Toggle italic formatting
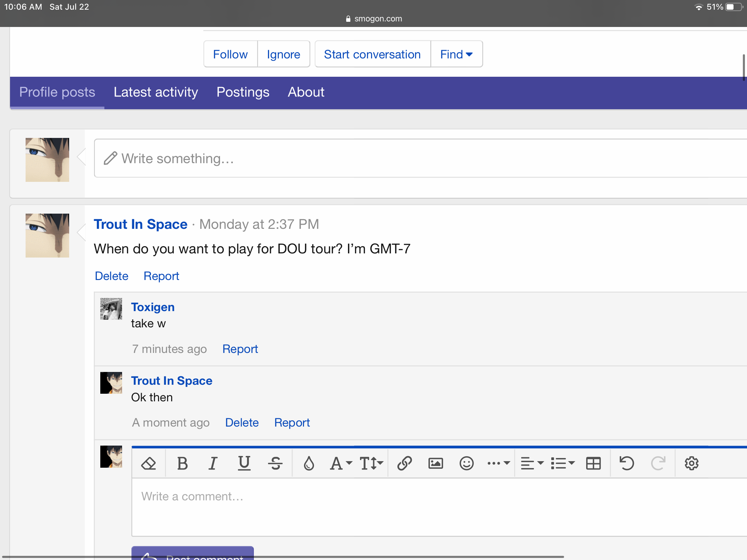Screen dimensions: 747x560 [x=213, y=463]
